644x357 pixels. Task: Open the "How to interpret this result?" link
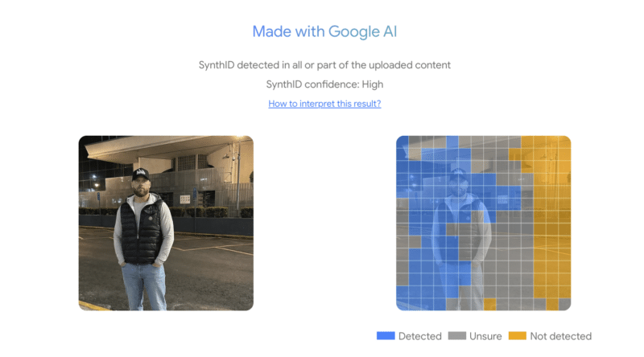[x=324, y=104]
